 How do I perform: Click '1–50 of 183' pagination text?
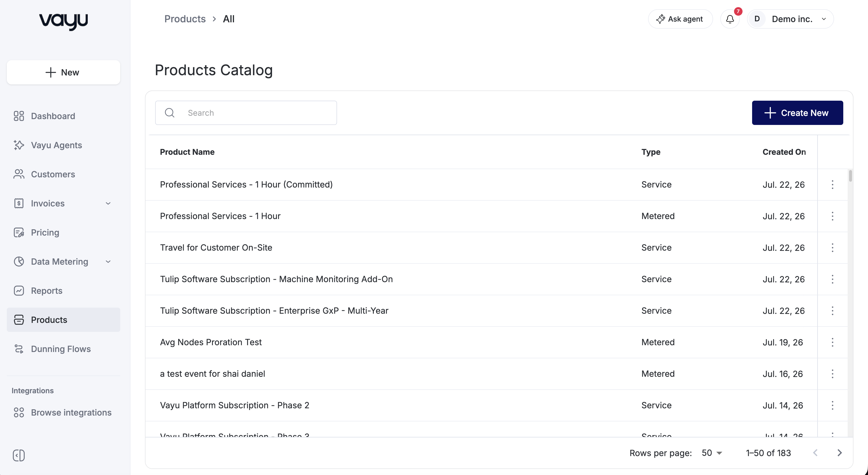click(768, 453)
